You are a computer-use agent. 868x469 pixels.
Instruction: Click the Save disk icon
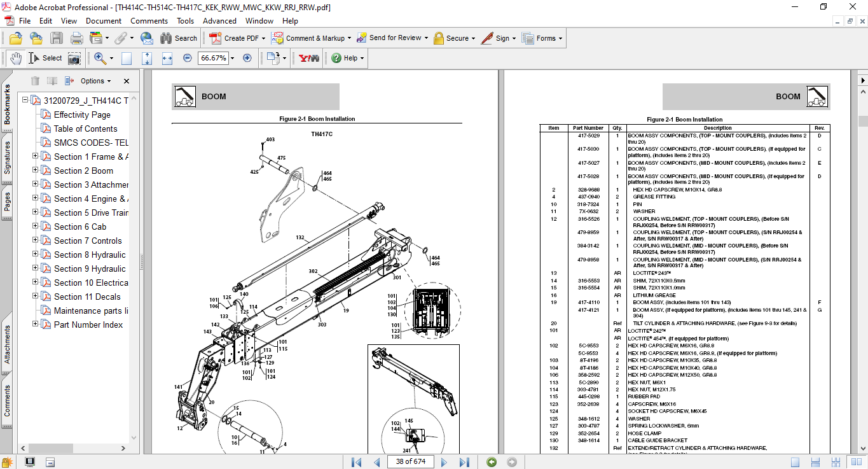(57, 38)
